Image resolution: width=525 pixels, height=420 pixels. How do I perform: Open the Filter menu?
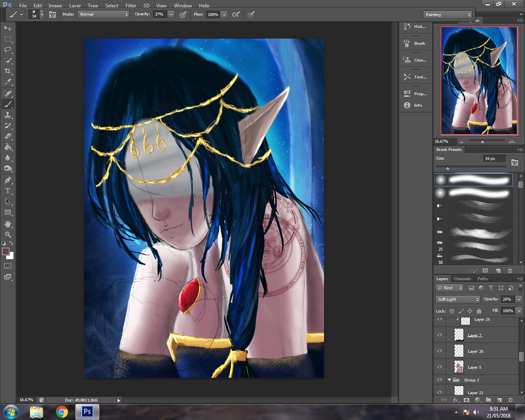coord(131,6)
